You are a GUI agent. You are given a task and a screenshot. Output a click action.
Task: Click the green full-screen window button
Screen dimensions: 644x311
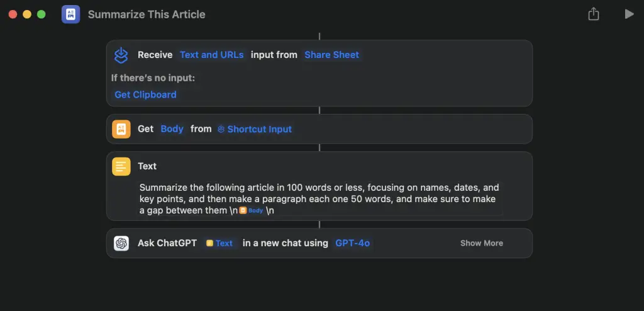click(42, 14)
